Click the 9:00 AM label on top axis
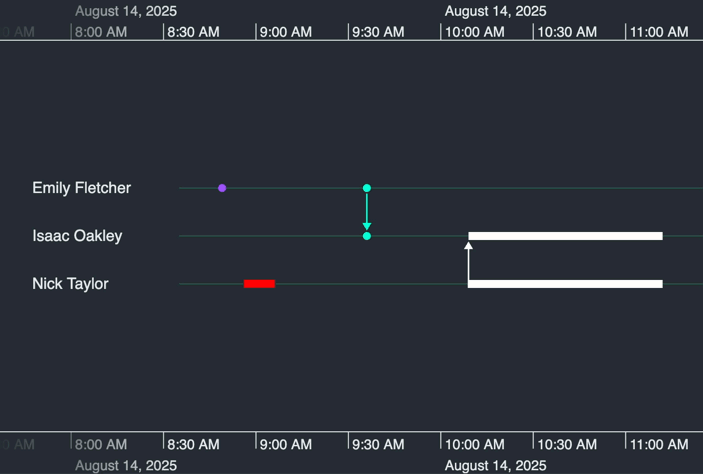This screenshot has width=703, height=474. pos(285,32)
